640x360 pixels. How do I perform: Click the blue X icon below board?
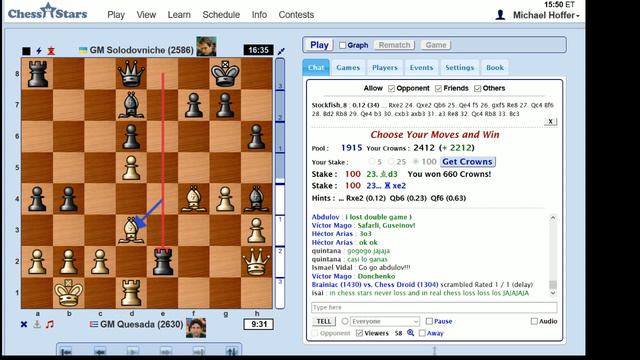pyautogui.click(x=24, y=324)
